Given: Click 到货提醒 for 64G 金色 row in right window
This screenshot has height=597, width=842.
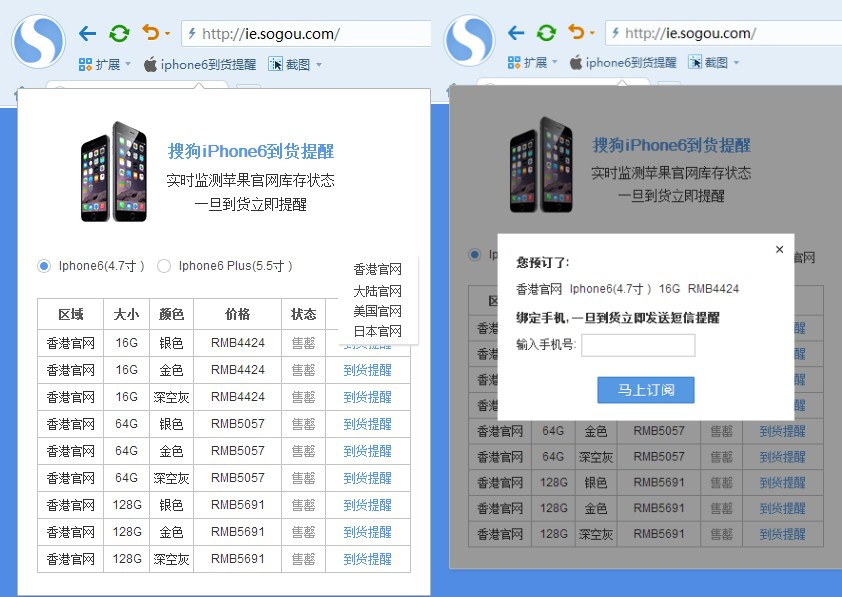Looking at the screenshot, I should click(782, 431).
